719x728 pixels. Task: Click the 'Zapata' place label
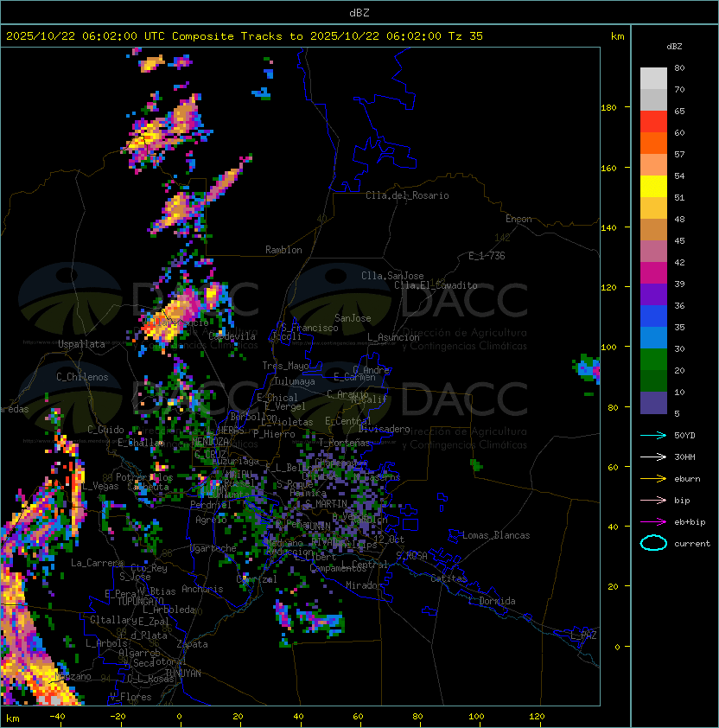point(192,644)
